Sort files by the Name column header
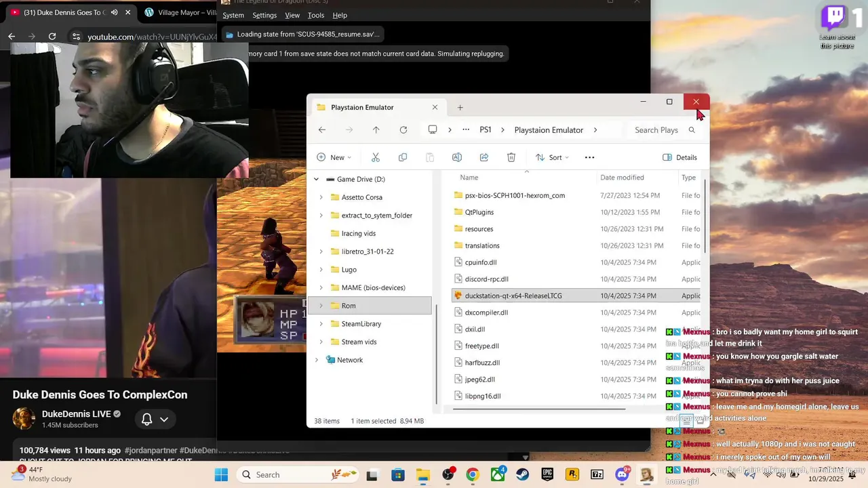The image size is (868, 488). click(x=469, y=178)
